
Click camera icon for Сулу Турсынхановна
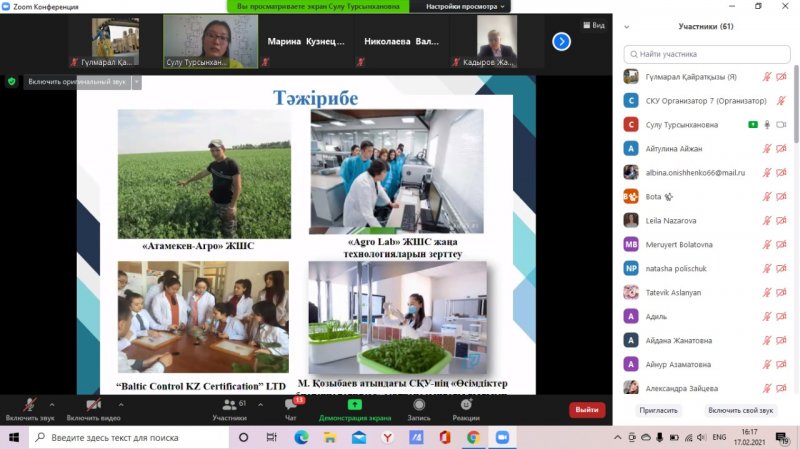click(781, 124)
